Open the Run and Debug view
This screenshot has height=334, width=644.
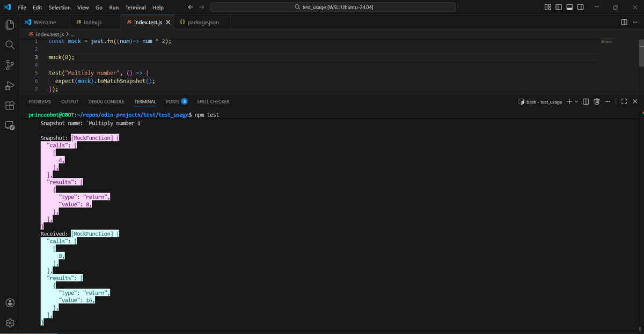(9, 86)
